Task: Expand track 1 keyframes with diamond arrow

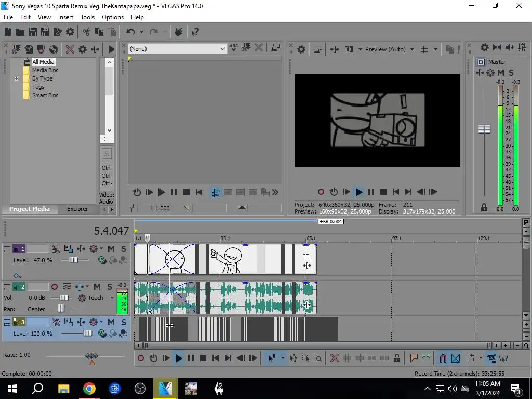Action: (x=17, y=276)
